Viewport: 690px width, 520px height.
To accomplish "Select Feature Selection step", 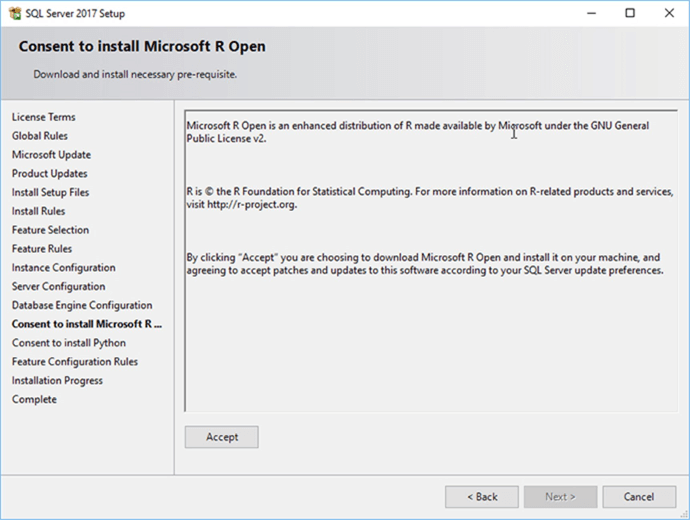I will point(50,230).
